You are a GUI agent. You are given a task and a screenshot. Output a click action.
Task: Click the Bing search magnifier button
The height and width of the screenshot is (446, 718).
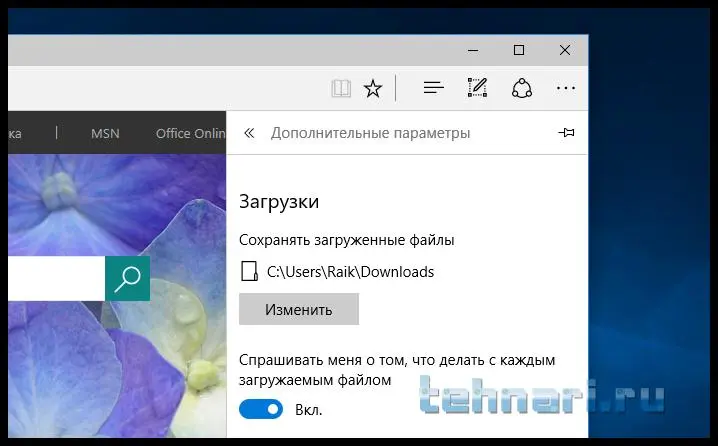[x=127, y=278]
